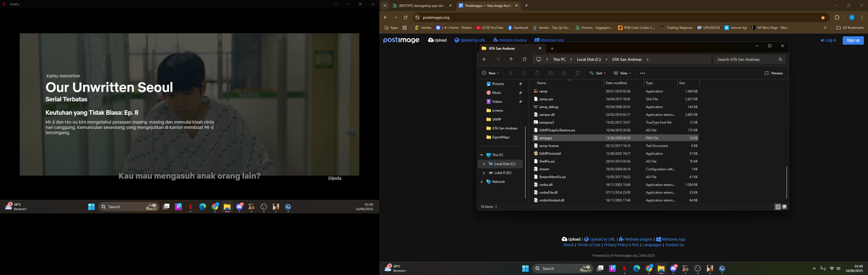Open a new Chrome tab with plus
This screenshot has height=275, width=868.
tap(526, 5)
